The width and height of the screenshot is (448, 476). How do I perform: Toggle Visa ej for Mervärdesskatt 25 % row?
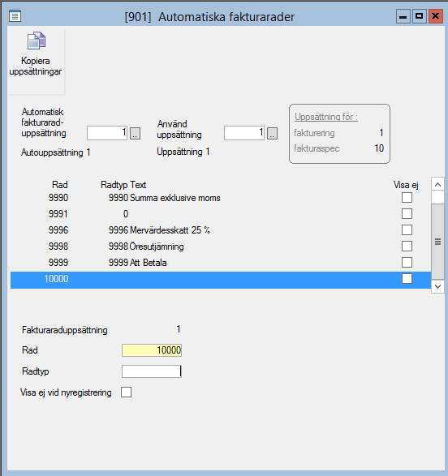pos(407,229)
